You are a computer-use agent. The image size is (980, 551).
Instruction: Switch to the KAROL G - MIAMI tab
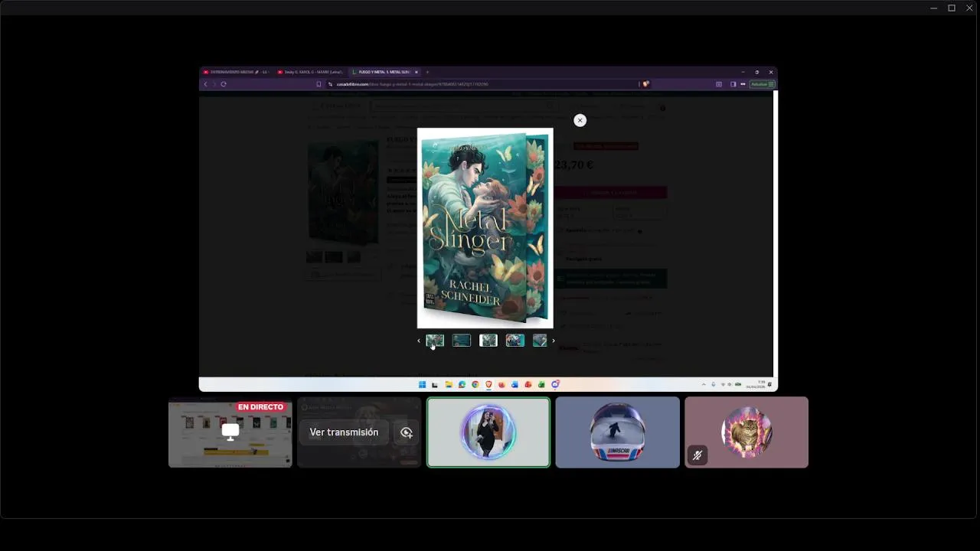tap(310, 72)
